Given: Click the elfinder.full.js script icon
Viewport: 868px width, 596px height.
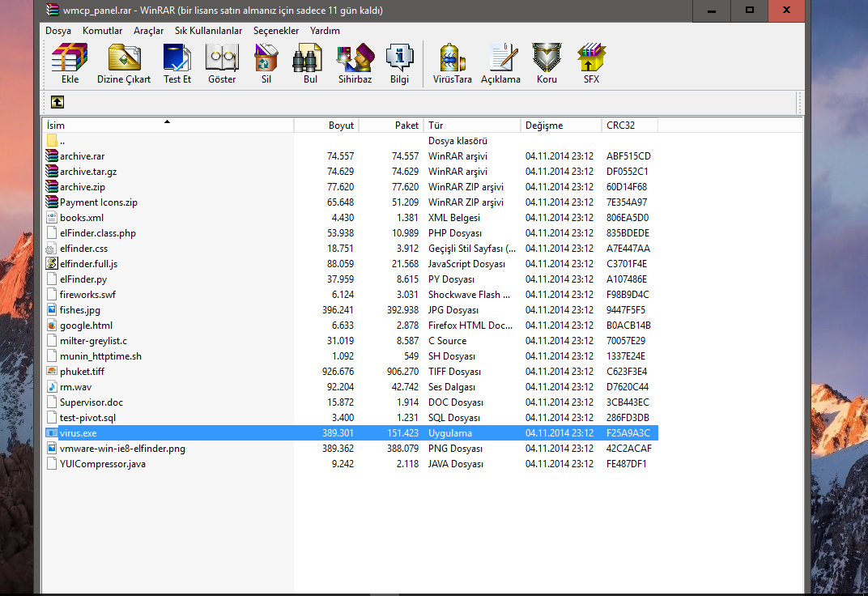Looking at the screenshot, I should point(52,264).
